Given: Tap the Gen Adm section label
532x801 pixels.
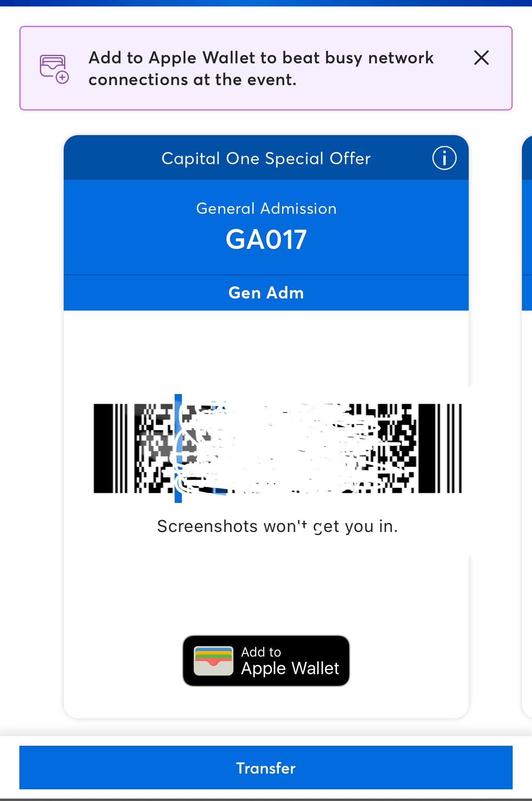Looking at the screenshot, I should point(266,293).
